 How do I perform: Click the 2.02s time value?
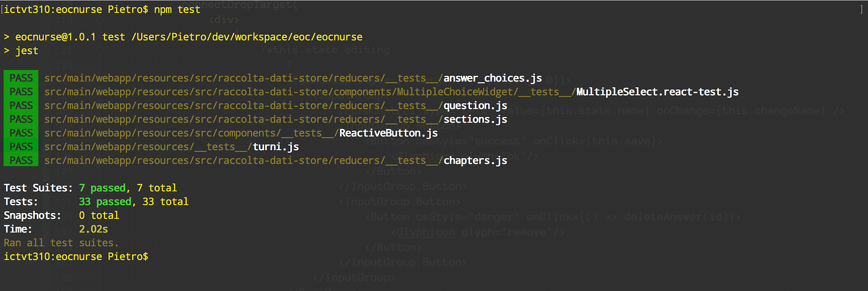tap(93, 229)
